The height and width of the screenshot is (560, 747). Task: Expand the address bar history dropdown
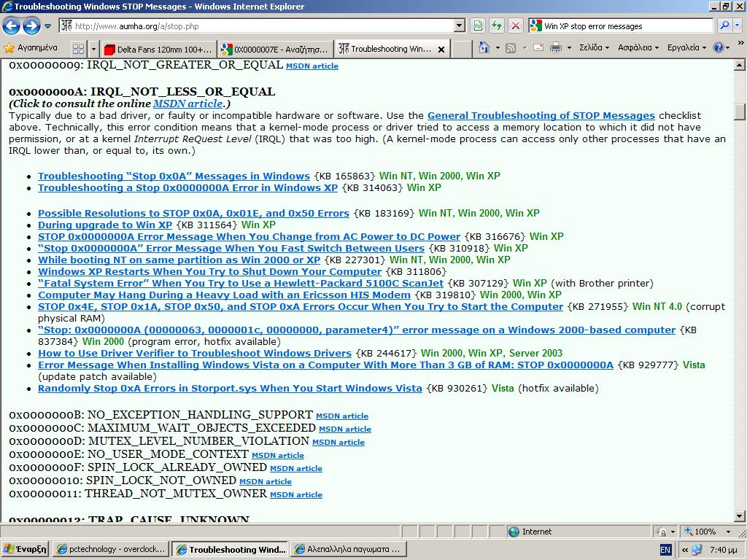(460, 26)
